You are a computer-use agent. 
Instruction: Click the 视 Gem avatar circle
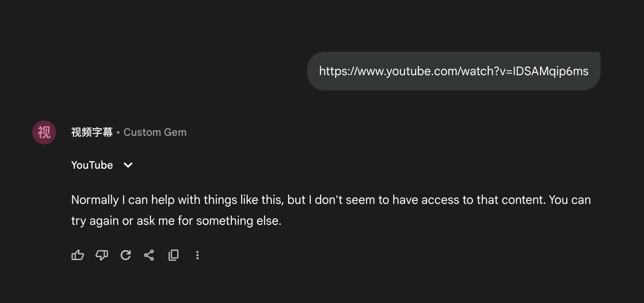click(44, 132)
